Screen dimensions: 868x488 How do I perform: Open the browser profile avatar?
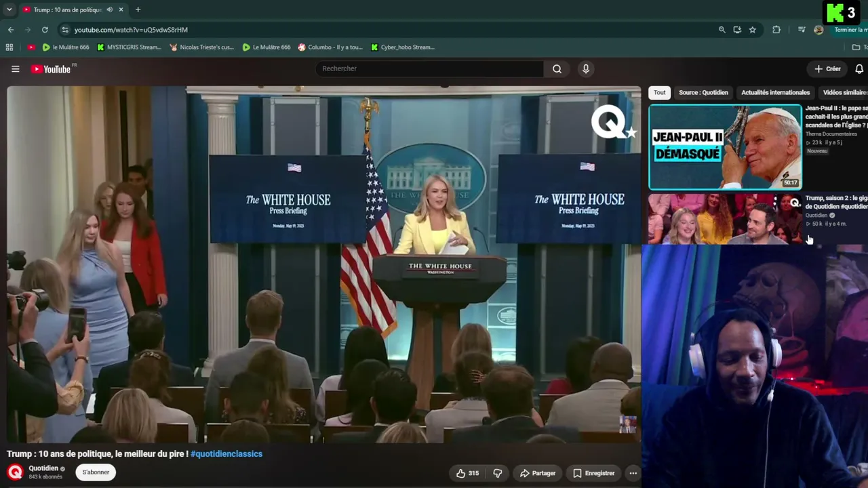click(x=818, y=30)
